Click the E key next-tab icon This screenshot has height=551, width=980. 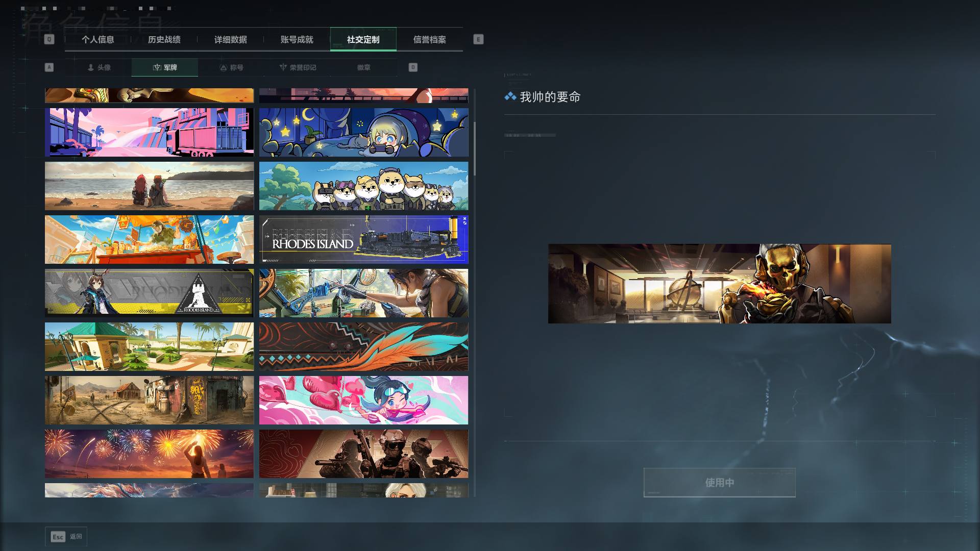(478, 39)
